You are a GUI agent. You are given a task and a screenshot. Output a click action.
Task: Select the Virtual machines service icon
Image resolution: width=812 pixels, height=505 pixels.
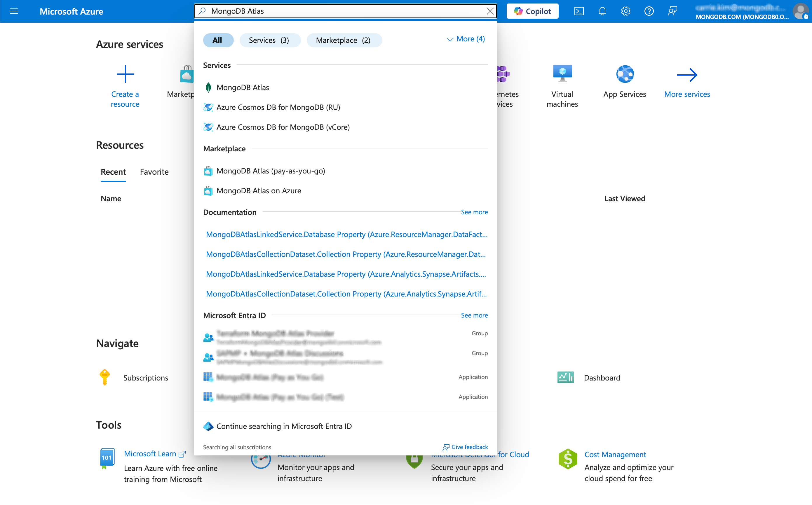[562, 73]
